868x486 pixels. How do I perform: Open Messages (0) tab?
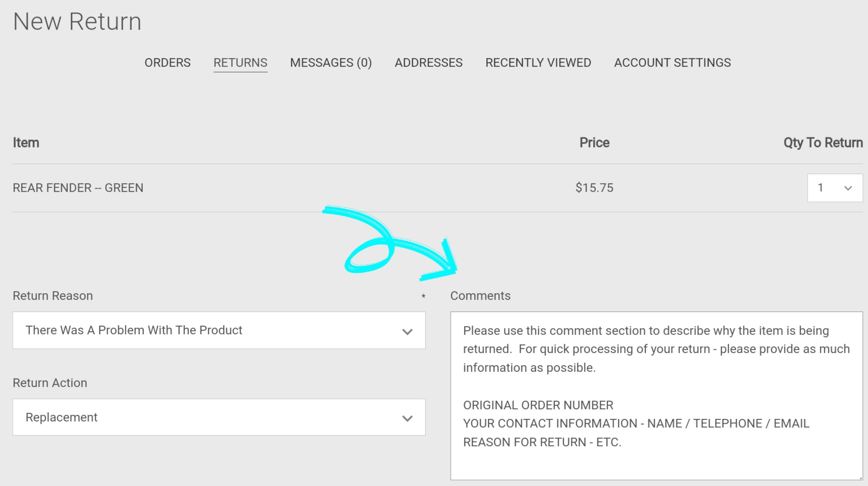pos(330,63)
